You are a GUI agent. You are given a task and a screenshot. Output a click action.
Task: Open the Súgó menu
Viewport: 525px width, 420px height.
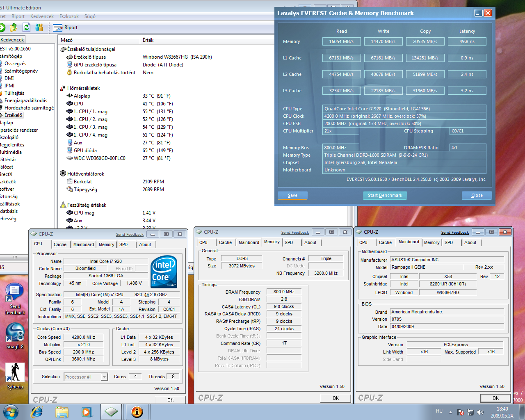pyautogui.click(x=90, y=16)
